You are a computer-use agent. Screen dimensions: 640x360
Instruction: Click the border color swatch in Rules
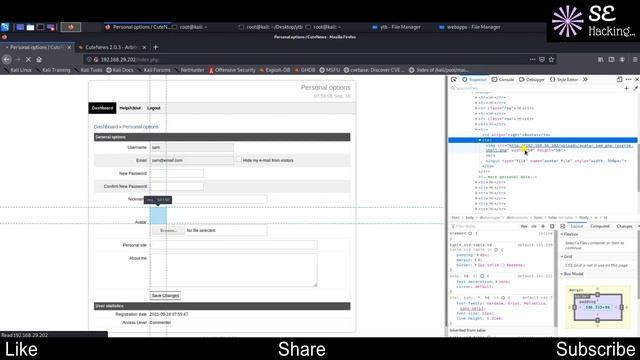[x=504, y=265]
